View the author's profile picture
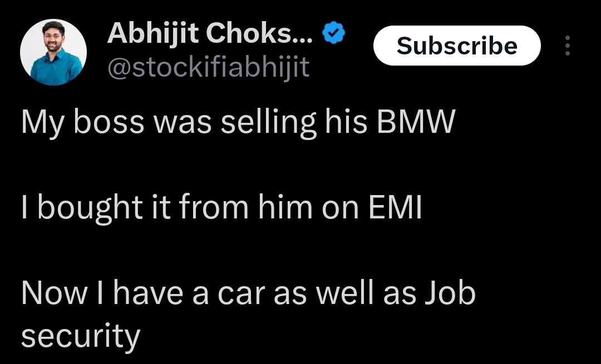The height and width of the screenshot is (364, 601). click(x=53, y=52)
